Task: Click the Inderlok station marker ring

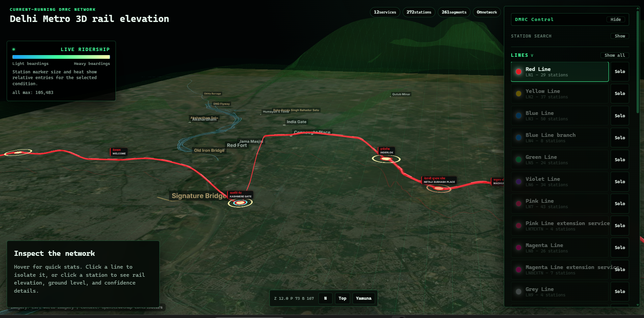Action: click(x=386, y=159)
